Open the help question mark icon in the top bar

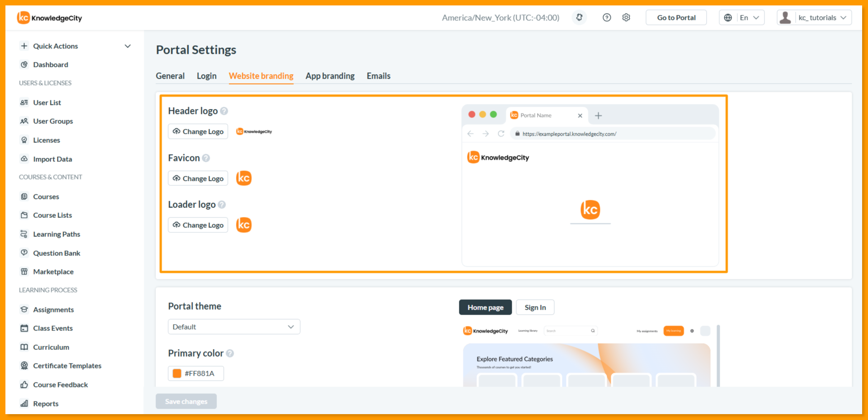click(x=607, y=18)
